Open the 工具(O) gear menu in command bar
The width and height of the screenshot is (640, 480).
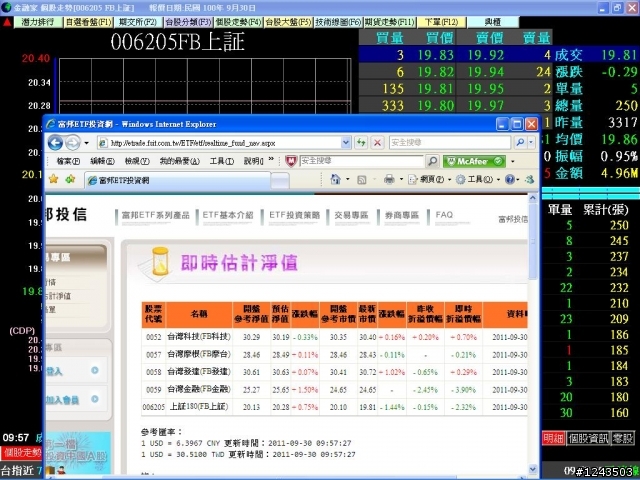pos(477,179)
